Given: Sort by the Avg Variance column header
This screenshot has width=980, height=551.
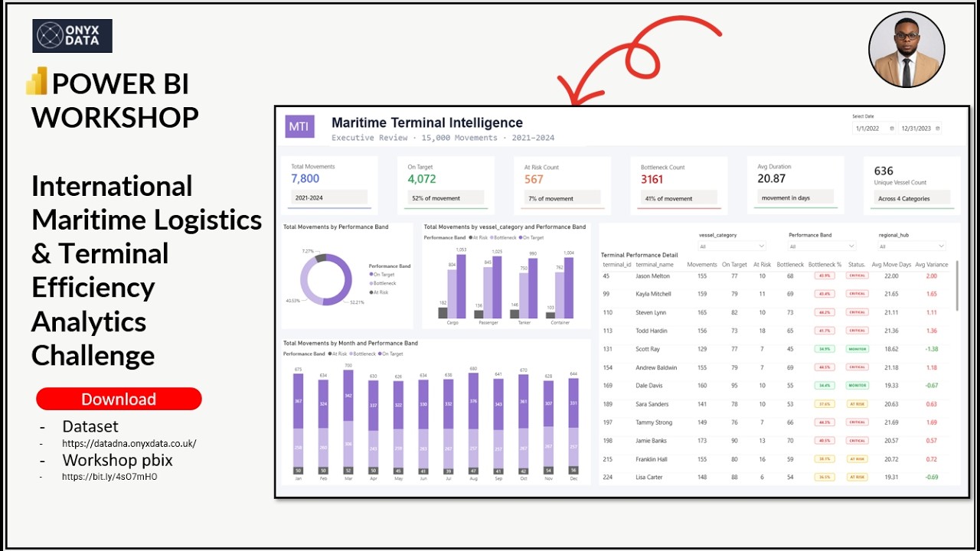Looking at the screenshot, I should 932,264.
